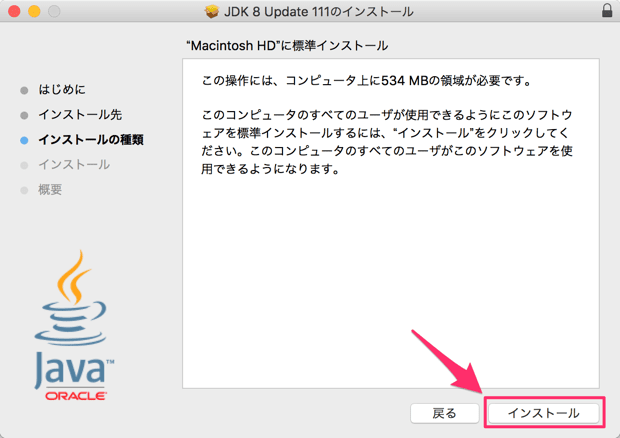Screen dimensions: 620x438
Task: Click the dimmed インストール step in sidebar
Action: (x=74, y=164)
